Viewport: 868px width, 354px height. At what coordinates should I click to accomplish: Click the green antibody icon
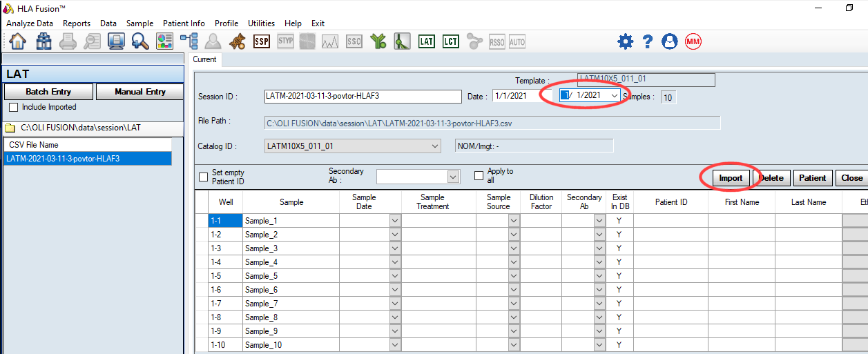click(378, 42)
